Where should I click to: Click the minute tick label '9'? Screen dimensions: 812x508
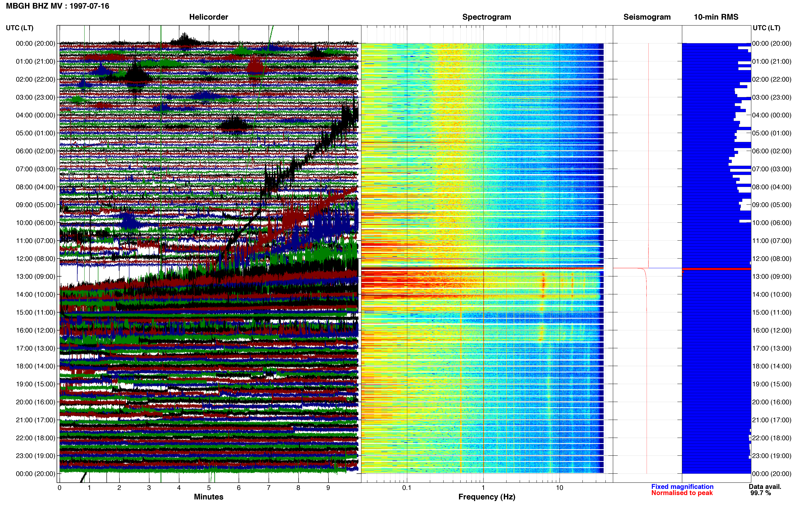click(x=328, y=488)
